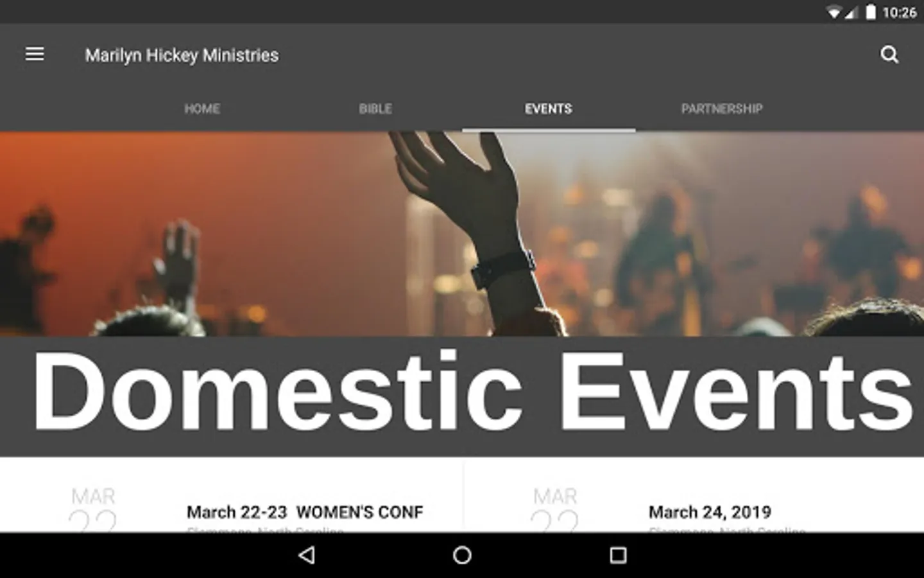Tap the search magnifier icon
This screenshot has width=924, height=578.
[889, 55]
